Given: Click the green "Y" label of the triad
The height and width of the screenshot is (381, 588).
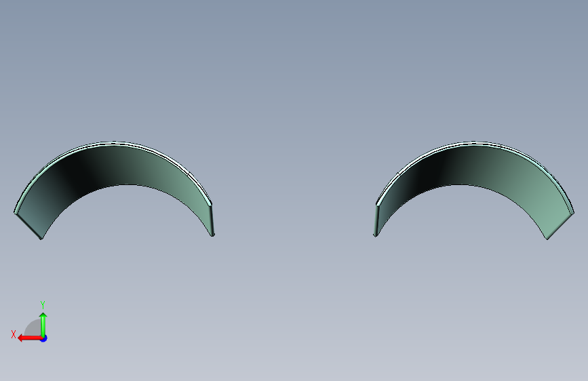Looking at the screenshot, I should click(x=43, y=304).
